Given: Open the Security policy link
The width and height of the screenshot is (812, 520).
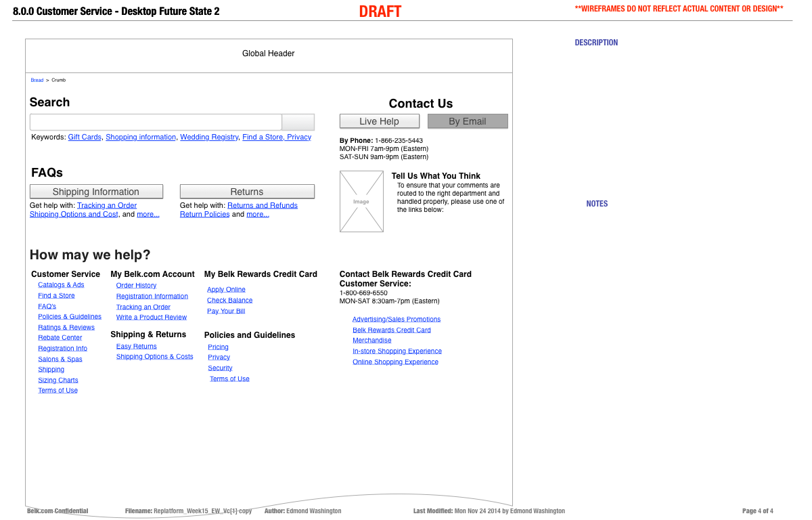Looking at the screenshot, I should click(x=220, y=368).
